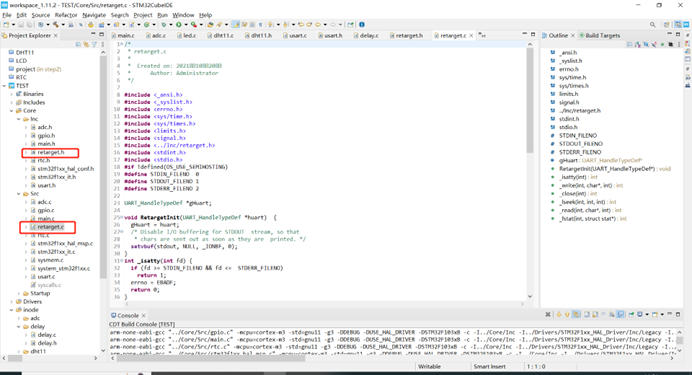Viewport: 692px width, 375px height.
Task: Open the Refactor menu
Action: pos(66,15)
